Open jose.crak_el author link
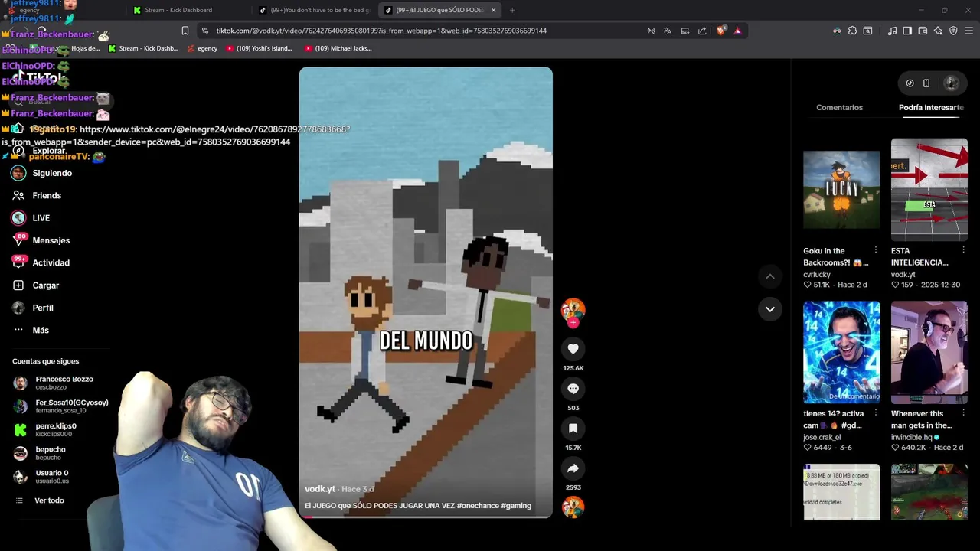The image size is (980, 551). coord(822,437)
